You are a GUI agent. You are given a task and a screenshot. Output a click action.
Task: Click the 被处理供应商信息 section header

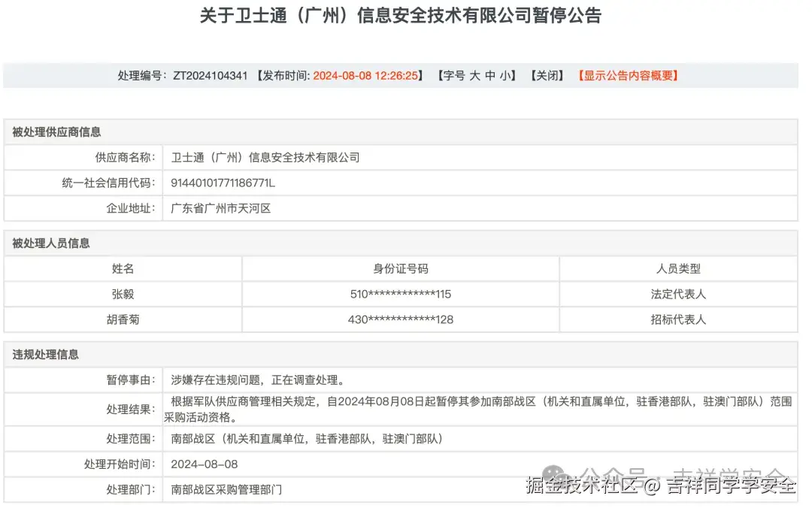[x=57, y=132]
